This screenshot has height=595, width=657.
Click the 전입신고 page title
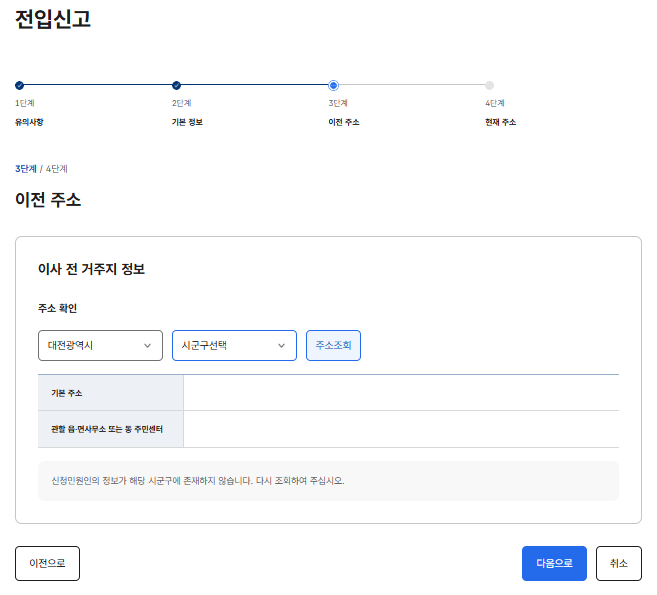[53, 19]
